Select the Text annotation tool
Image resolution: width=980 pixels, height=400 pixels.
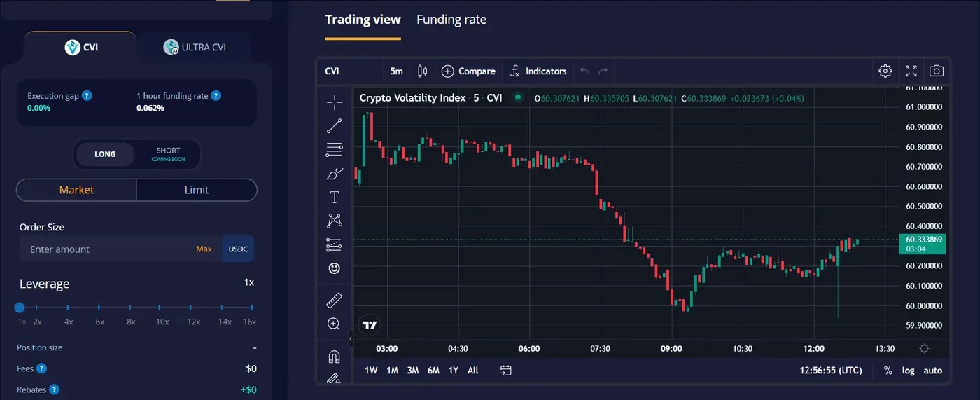[335, 197]
